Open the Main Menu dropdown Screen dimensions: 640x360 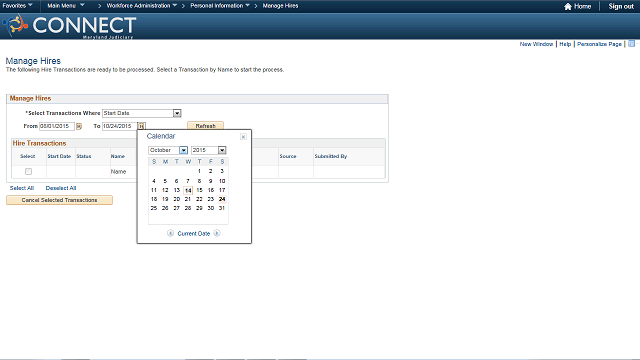pyautogui.click(x=66, y=6)
